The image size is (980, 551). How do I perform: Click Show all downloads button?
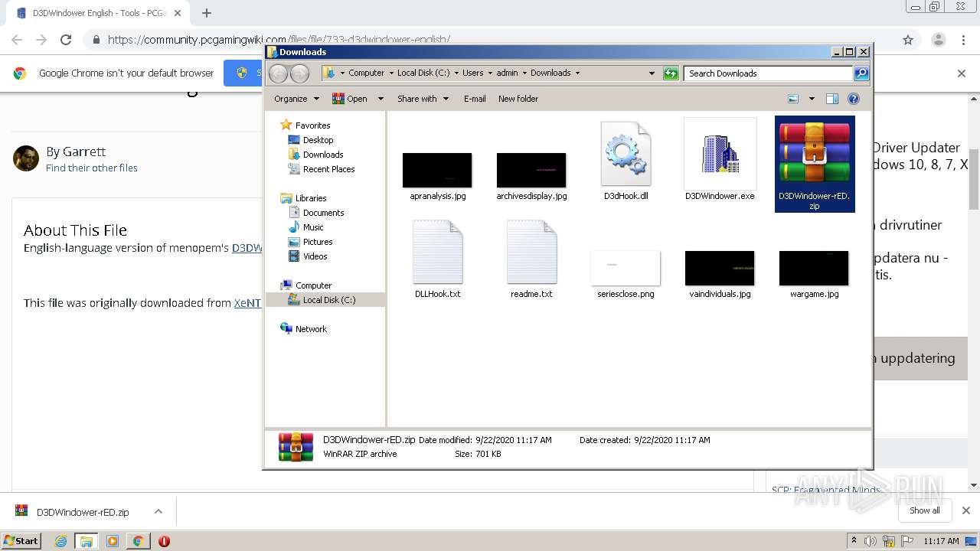coord(925,510)
